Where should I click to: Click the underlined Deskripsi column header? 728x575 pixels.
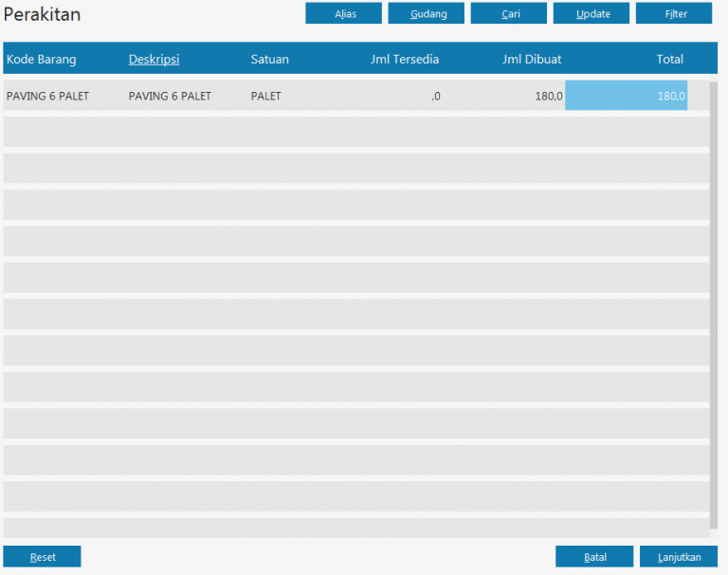(154, 59)
